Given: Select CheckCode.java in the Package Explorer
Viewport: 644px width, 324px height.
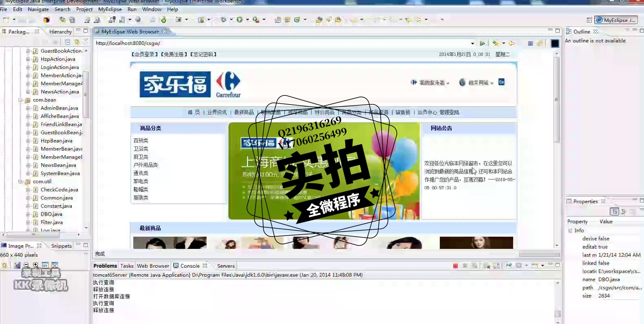Looking at the screenshot, I should [x=59, y=190].
